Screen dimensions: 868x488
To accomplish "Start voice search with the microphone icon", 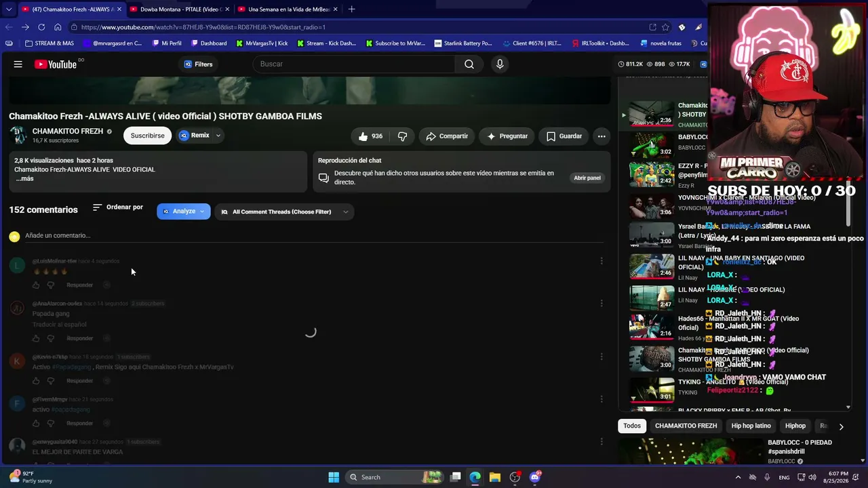I will 500,64.
